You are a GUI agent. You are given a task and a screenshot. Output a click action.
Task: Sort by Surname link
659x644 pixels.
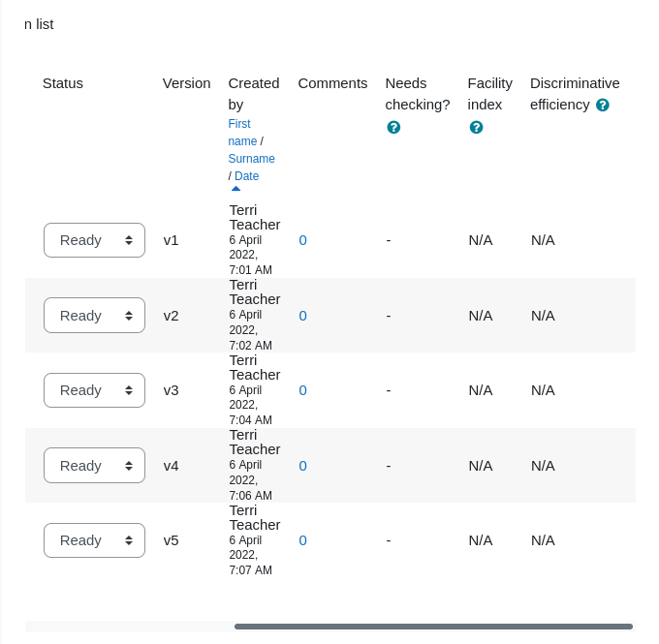click(251, 159)
